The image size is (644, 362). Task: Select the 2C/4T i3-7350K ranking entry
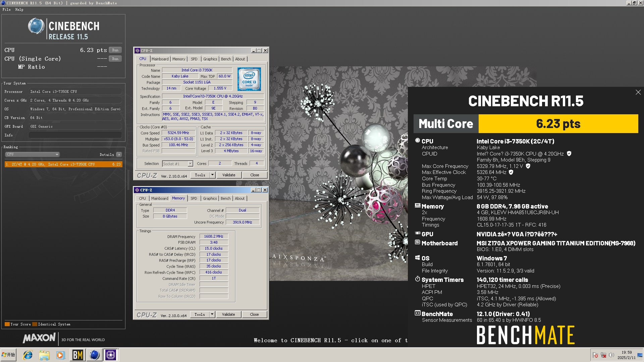(x=63, y=164)
